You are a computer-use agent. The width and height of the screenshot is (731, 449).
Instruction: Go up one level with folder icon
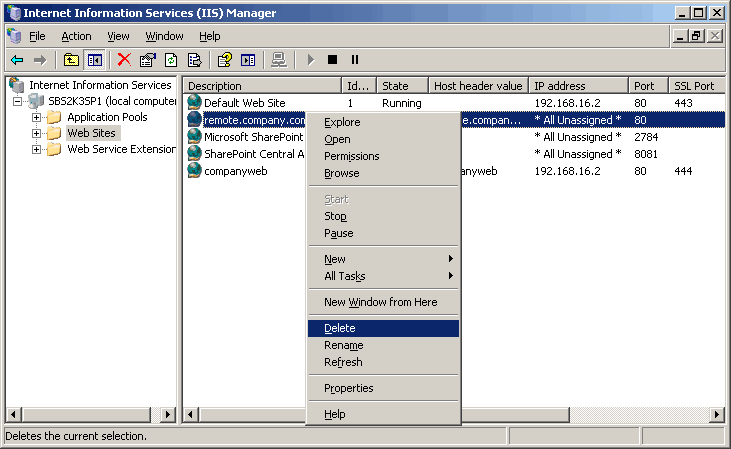click(71, 60)
